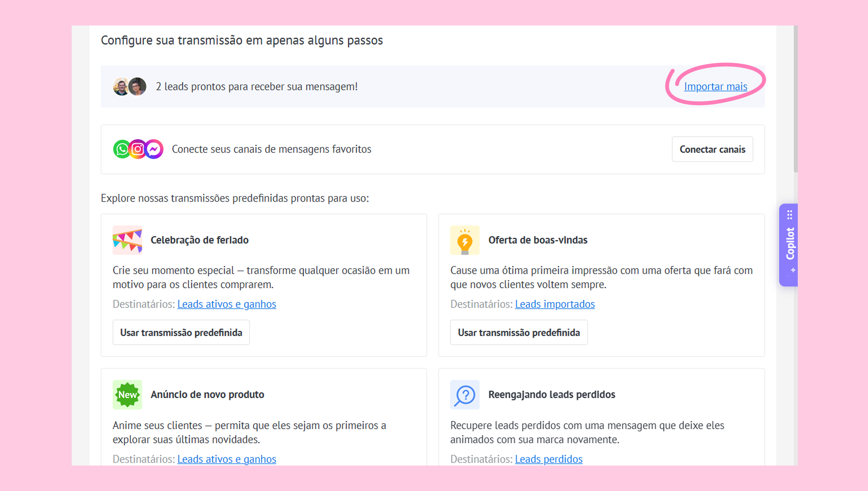Click the first lead avatar photo

click(121, 87)
